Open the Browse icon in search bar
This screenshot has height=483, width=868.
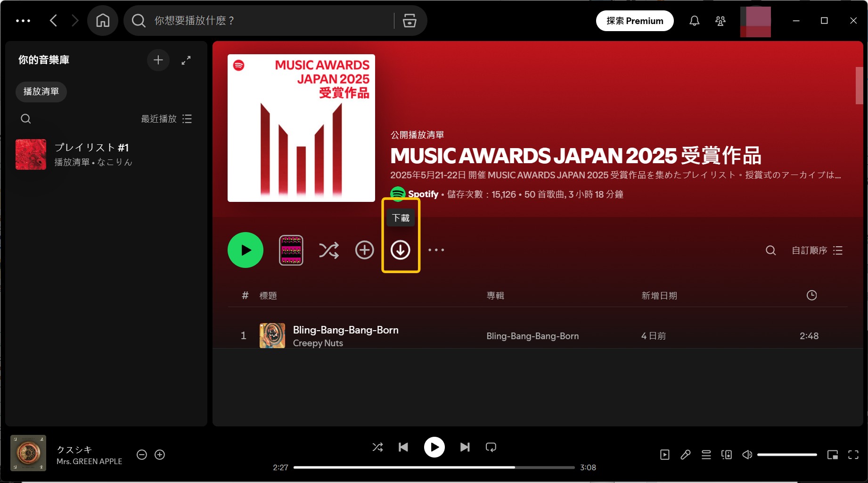(x=409, y=21)
